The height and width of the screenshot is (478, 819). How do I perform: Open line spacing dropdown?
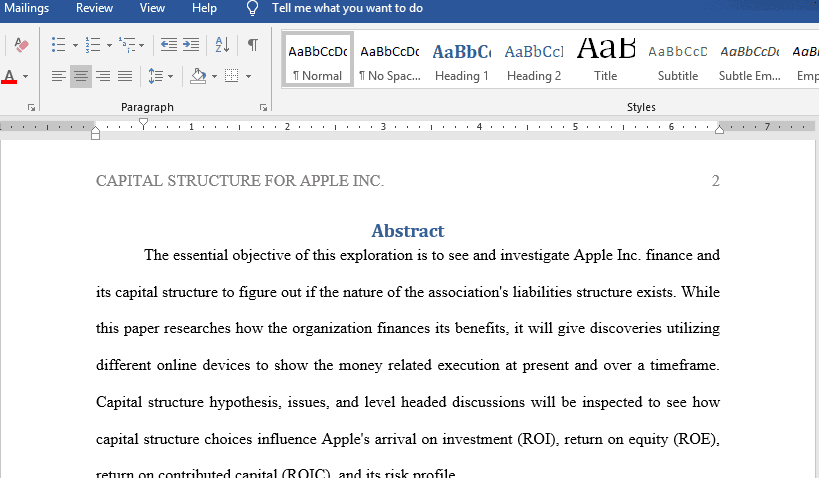(x=158, y=76)
